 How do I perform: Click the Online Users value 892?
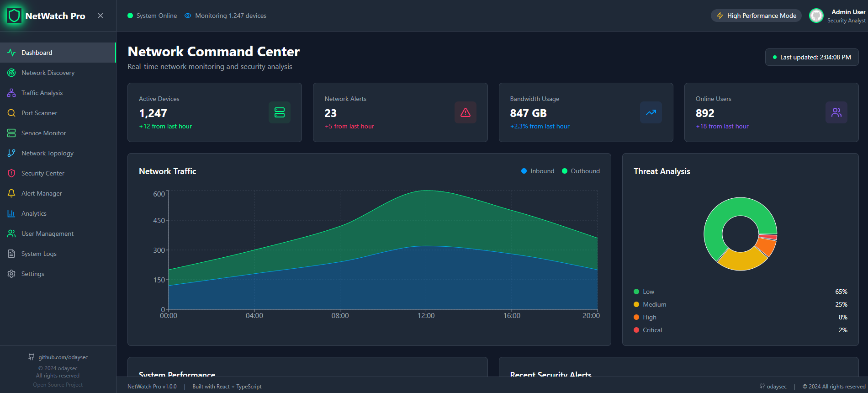tap(705, 113)
